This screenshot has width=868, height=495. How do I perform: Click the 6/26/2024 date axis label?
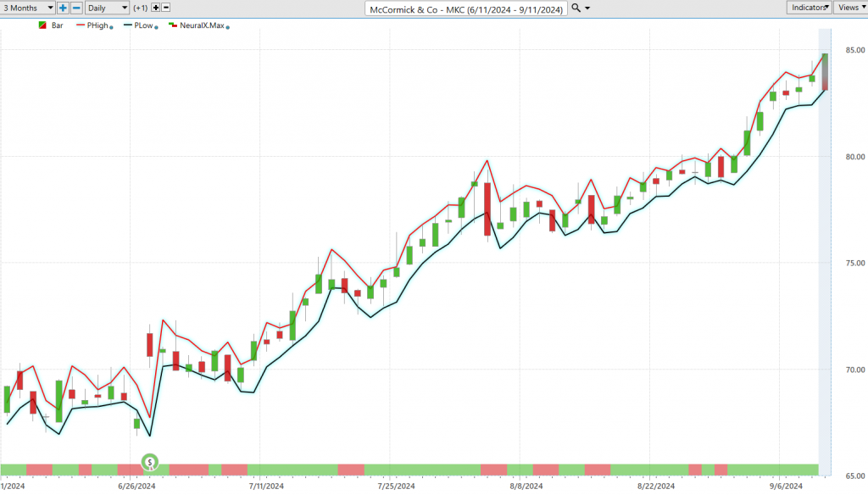[x=136, y=487]
